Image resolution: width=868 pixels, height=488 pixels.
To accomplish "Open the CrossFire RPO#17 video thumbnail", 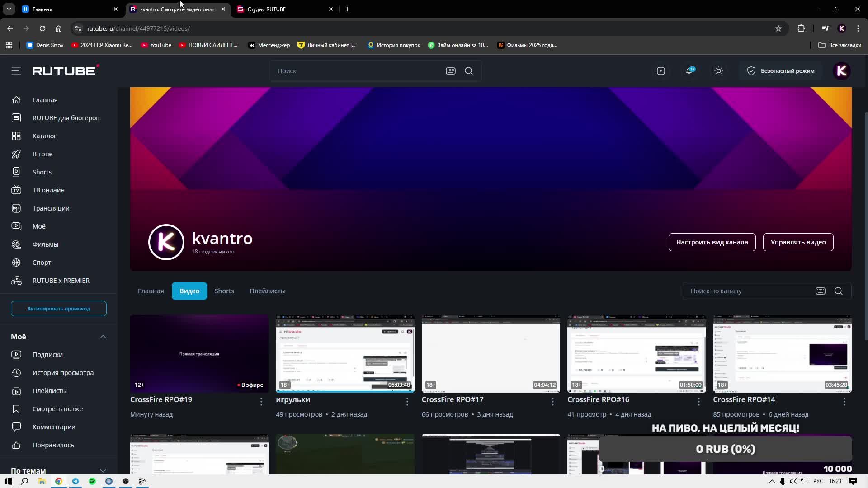I will pos(491,354).
